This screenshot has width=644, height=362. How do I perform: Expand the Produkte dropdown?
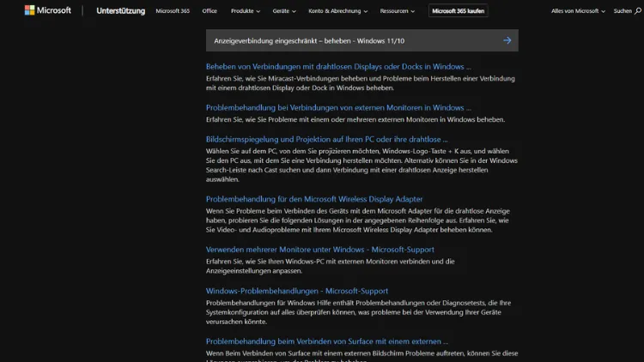(246, 11)
